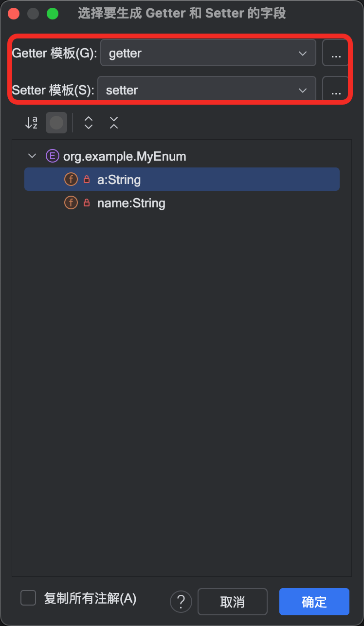Collapse the org.example.MyEnum tree node
Screen dimensions: 364x626
click(33, 156)
